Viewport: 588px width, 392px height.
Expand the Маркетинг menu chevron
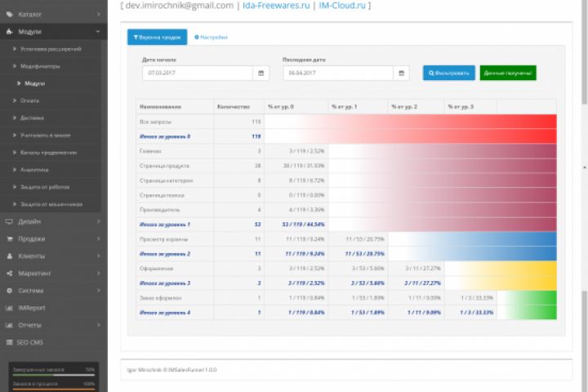coord(99,273)
